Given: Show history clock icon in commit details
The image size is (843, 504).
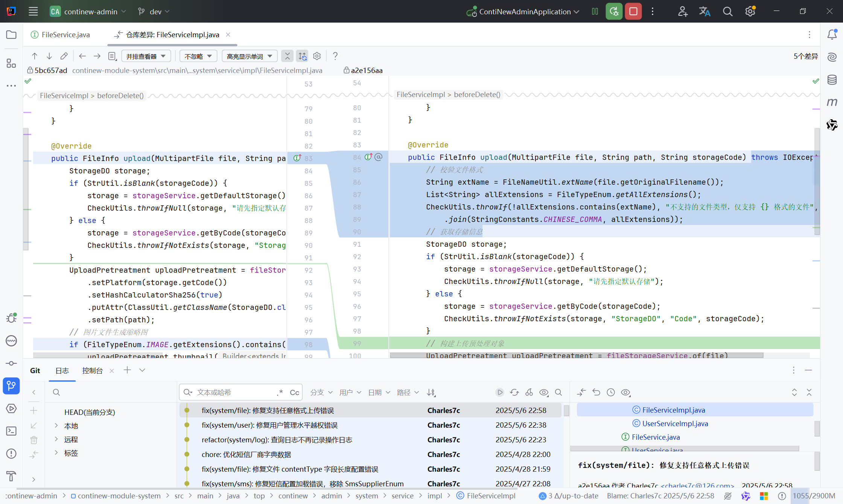Looking at the screenshot, I should coord(611,392).
